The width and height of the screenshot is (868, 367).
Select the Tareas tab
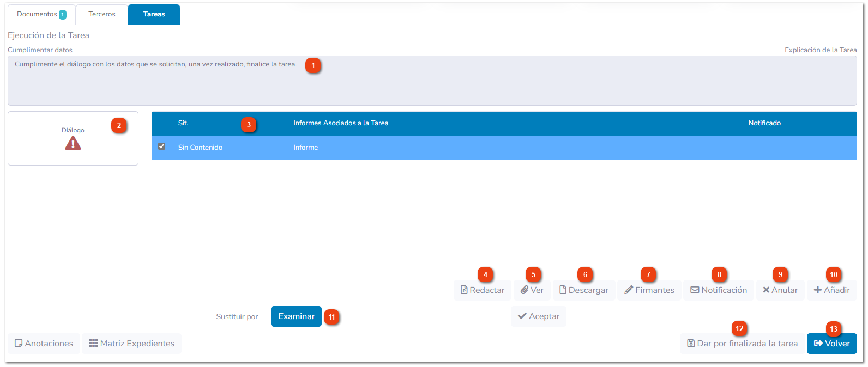[x=154, y=14]
